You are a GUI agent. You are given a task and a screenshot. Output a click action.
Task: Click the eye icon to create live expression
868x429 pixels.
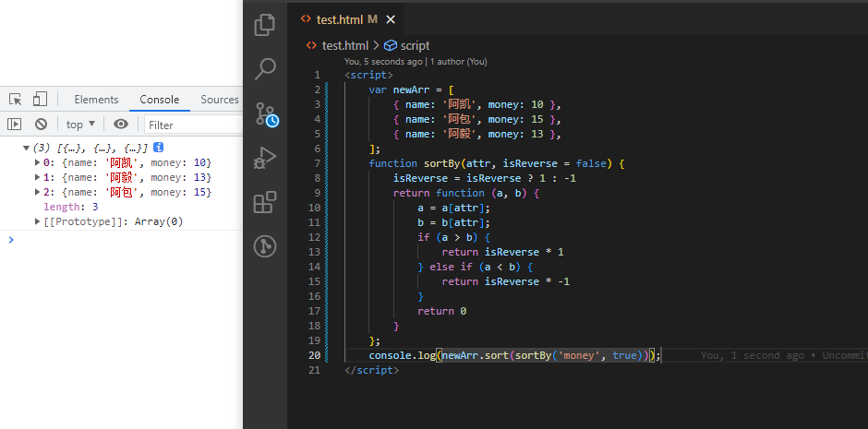[121, 125]
